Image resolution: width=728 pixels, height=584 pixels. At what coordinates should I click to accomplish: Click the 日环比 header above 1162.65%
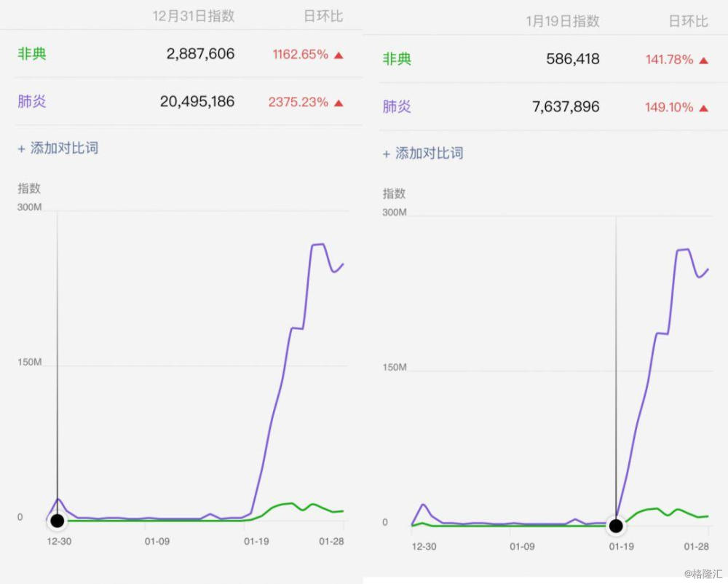pyautogui.click(x=323, y=16)
